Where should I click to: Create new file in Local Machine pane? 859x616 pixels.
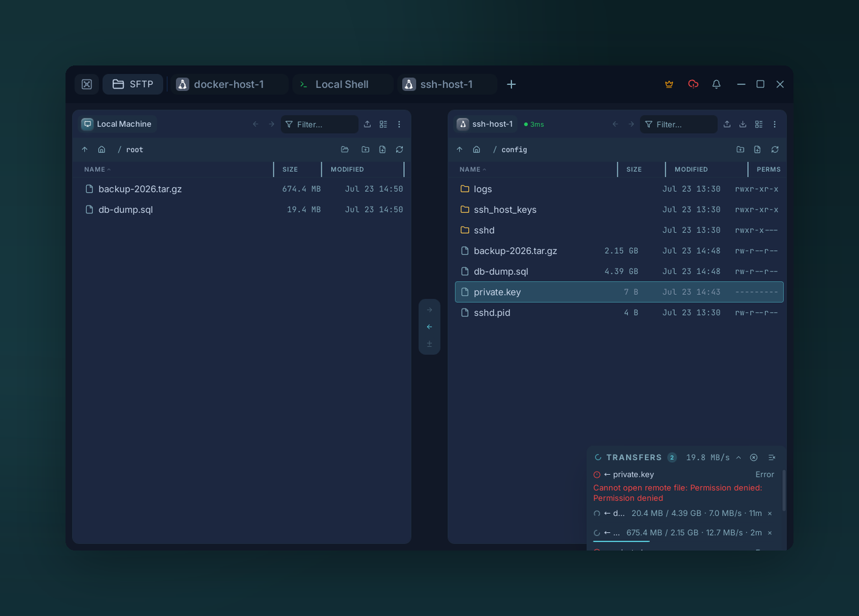point(382,149)
